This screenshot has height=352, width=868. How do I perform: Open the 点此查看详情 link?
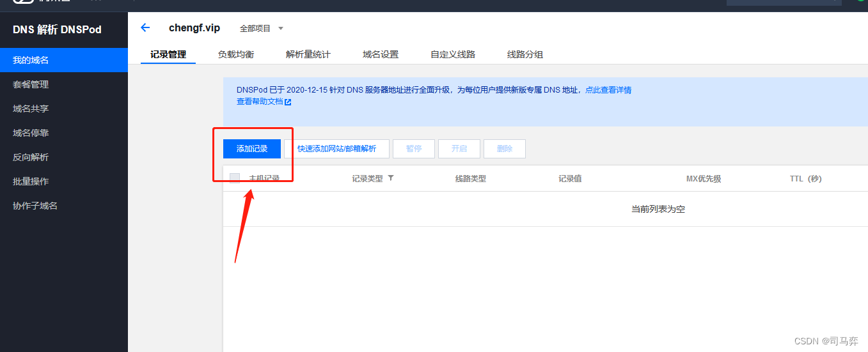point(608,90)
